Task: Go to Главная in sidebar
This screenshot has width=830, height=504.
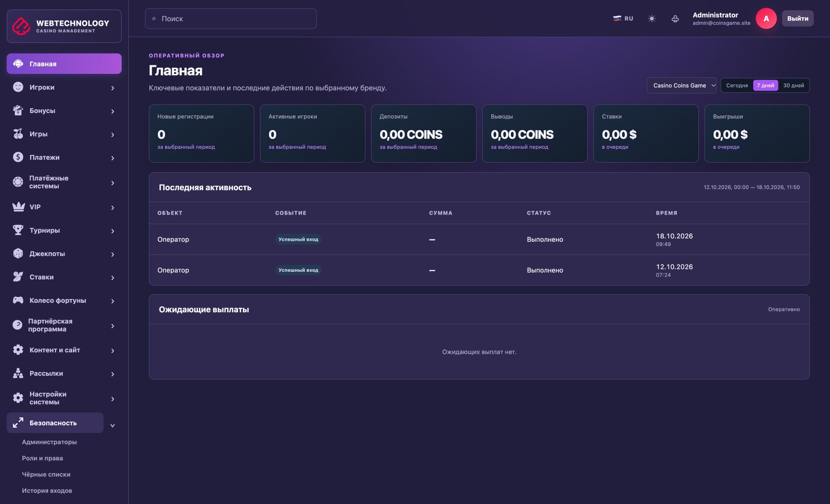Action: 64,64
